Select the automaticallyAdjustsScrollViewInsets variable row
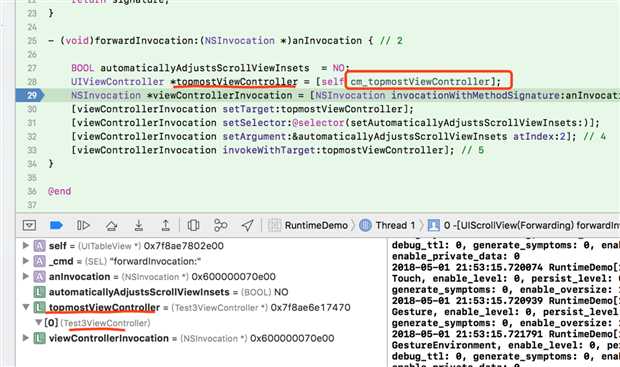620x367 pixels. [202, 292]
